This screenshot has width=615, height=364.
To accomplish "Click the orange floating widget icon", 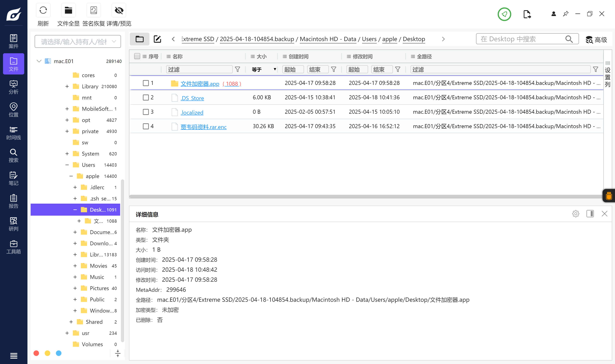I will [609, 196].
